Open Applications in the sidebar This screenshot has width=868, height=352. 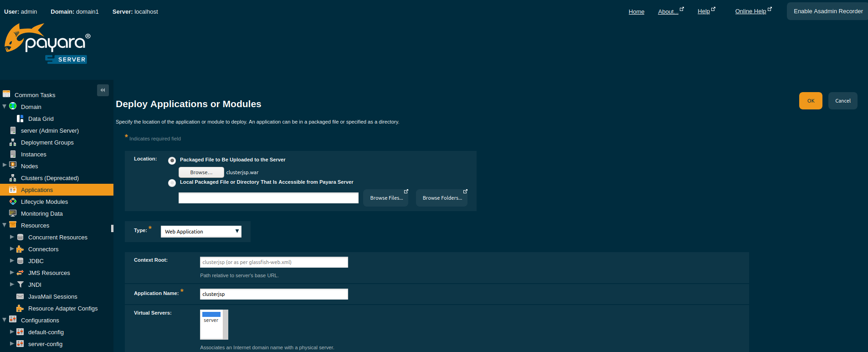(37, 190)
